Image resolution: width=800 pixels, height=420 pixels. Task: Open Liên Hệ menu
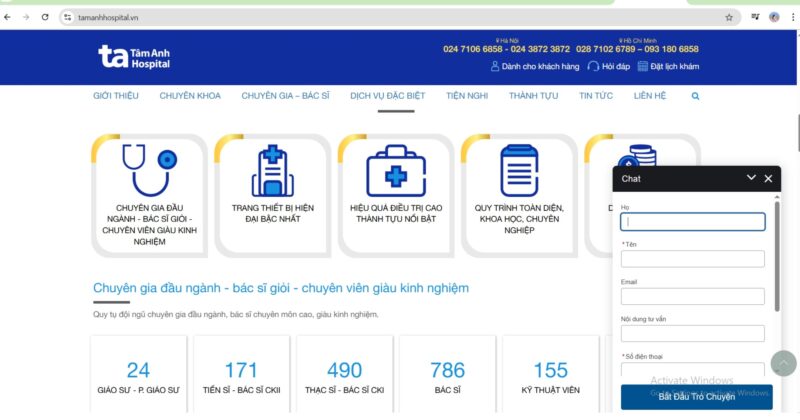coord(649,95)
